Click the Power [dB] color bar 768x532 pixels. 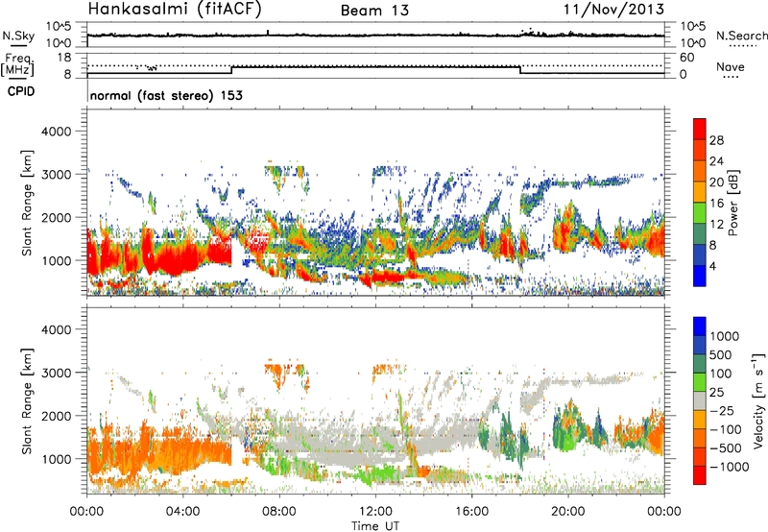tap(700, 202)
